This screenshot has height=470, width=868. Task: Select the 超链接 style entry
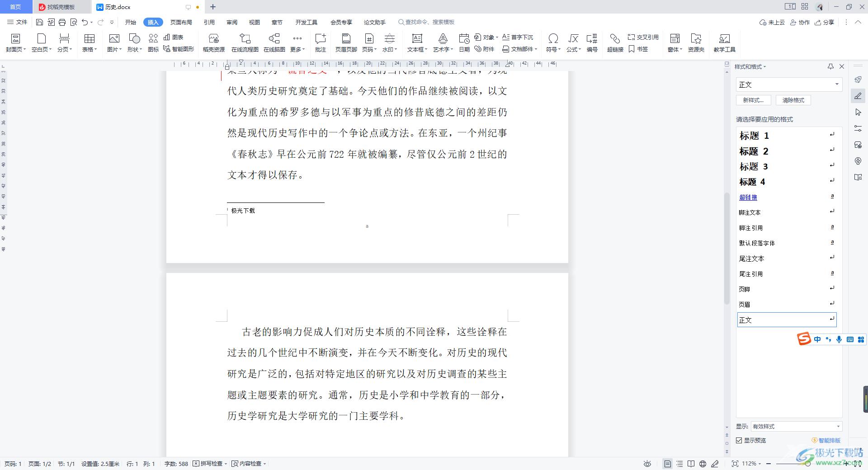click(x=787, y=197)
